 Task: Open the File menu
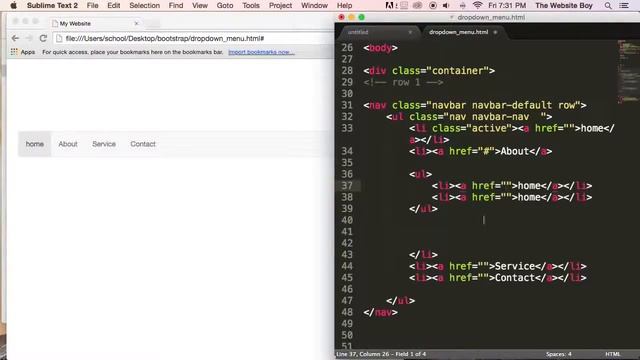tap(92, 5)
